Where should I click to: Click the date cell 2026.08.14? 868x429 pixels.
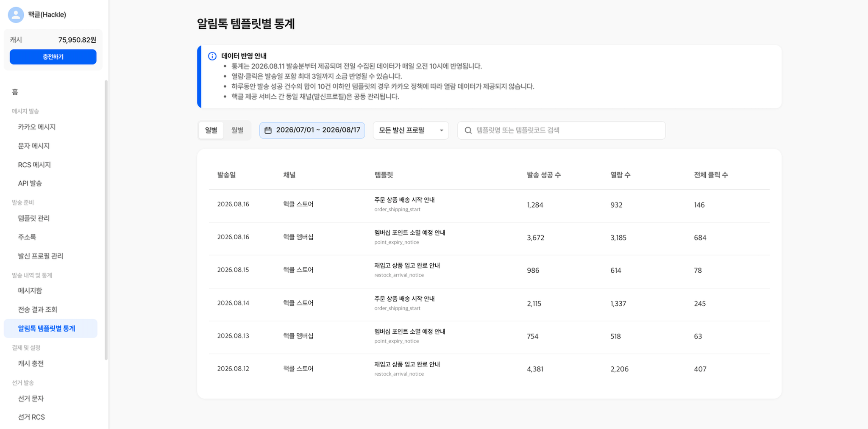click(233, 303)
